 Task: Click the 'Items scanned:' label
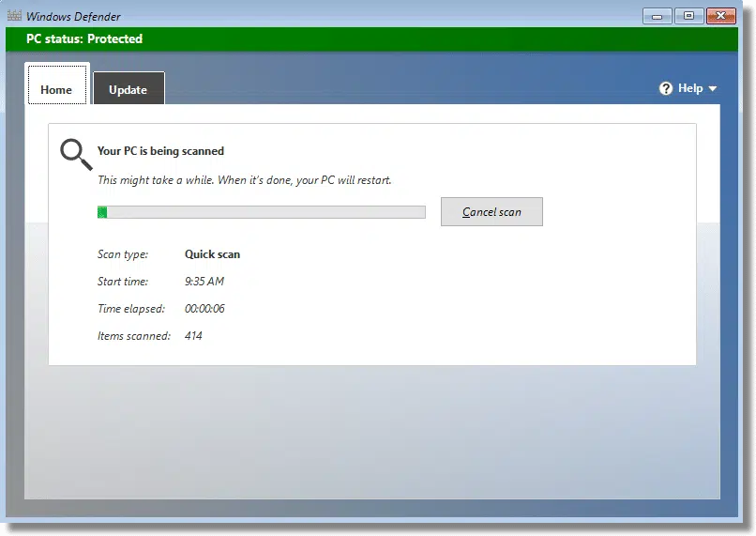click(134, 336)
